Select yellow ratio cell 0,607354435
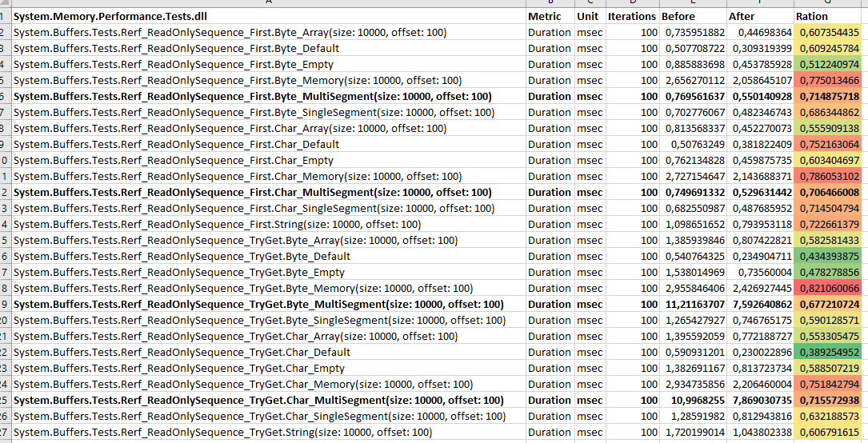The width and height of the screenshot is (868, 443). click(828, 32)
